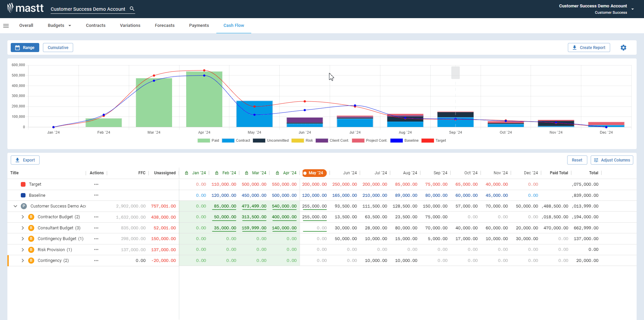Click the Adjust Columns button

[612, 160]
